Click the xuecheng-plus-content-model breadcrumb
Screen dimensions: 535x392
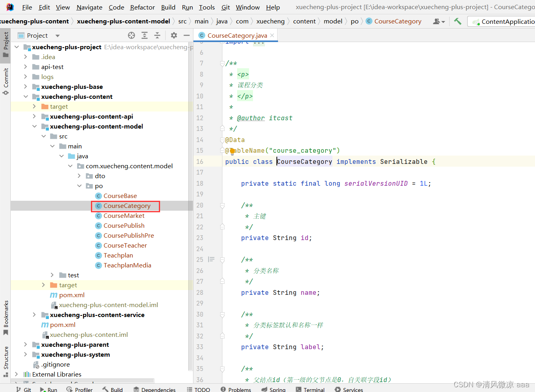[x=124, y=21]
